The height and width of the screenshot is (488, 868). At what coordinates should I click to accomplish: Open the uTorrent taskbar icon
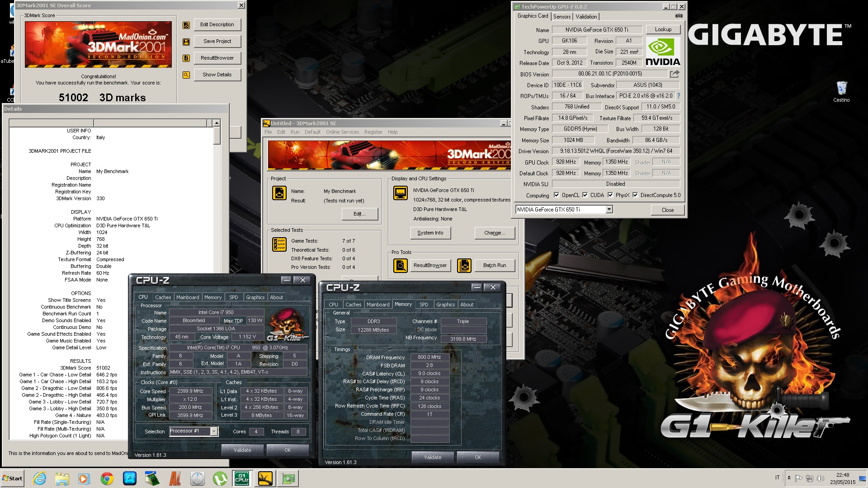point(220,479)
